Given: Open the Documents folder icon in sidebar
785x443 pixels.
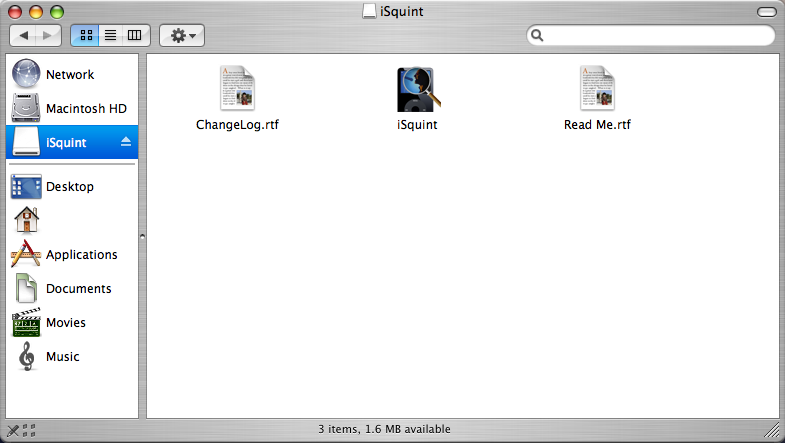Looking at the screenshot, I should (x=26, y=288).
